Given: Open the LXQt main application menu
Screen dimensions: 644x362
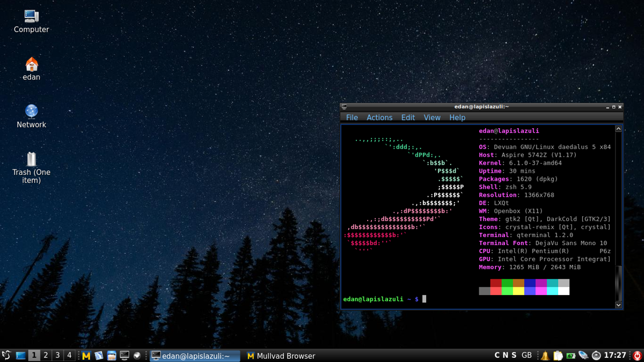Looking at the screenshot, I should [x=6, y=356].
